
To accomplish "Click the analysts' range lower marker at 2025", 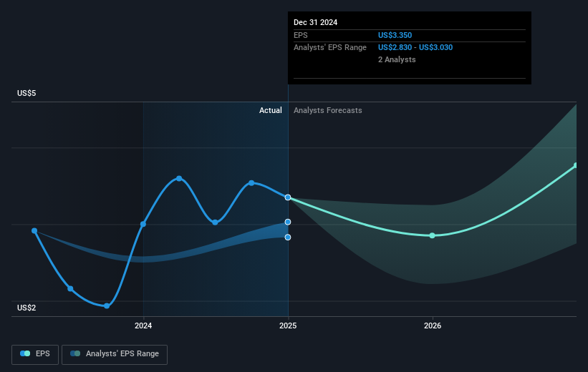I will coord(288,237).
